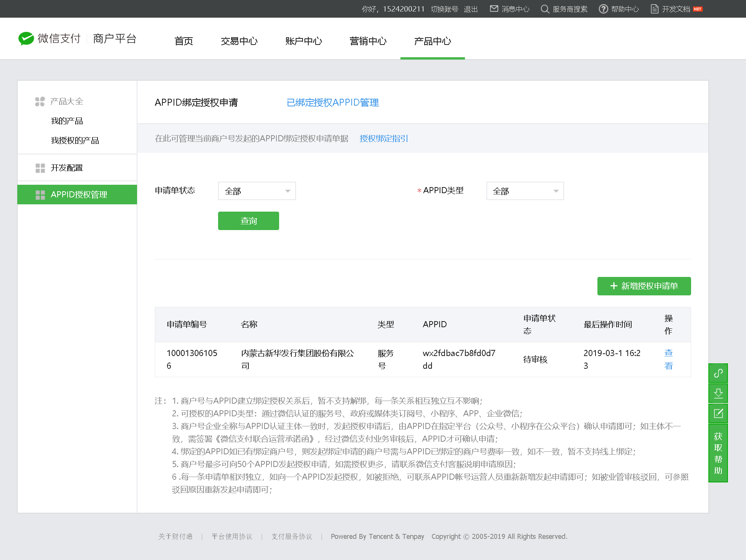Open help center question mark icon
Screen dimensions: 746x560
(x=603, y=9)
